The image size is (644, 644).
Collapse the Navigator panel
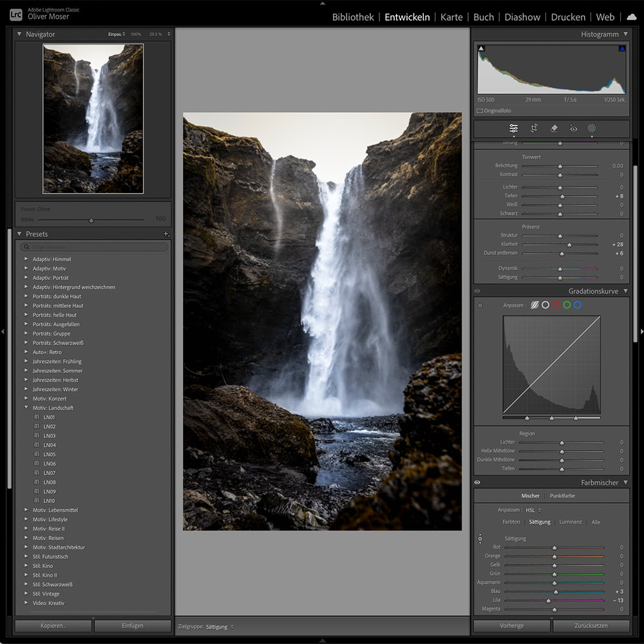coord(19,34)
